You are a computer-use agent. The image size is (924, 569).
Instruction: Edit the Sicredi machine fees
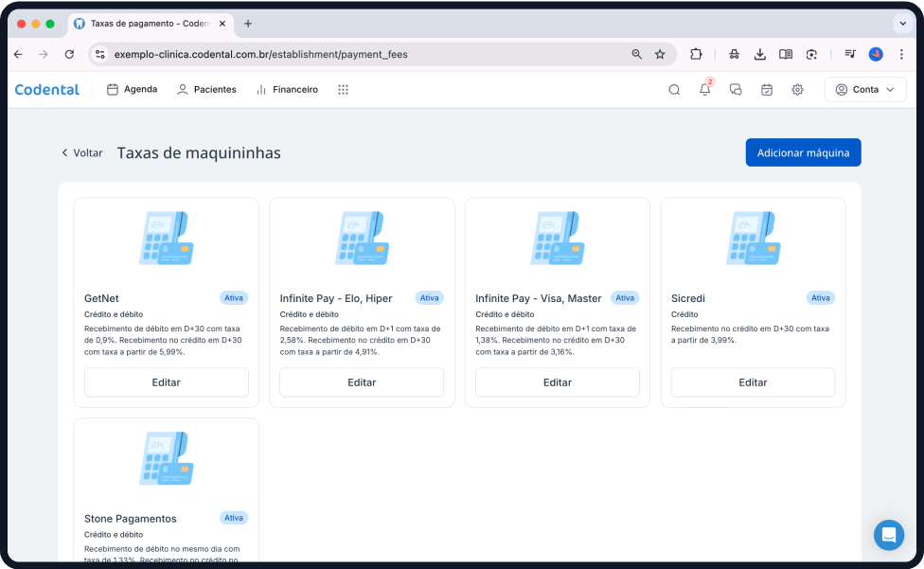click(753, 382)
